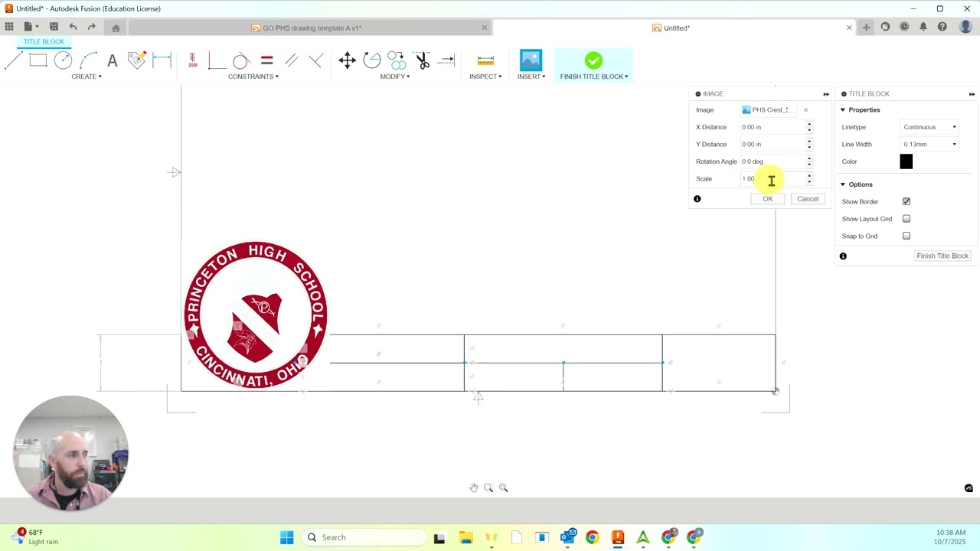Open the black Color swatch
Image resolution: width=980 pixels, height=551 pixels.
coord(906,161)
